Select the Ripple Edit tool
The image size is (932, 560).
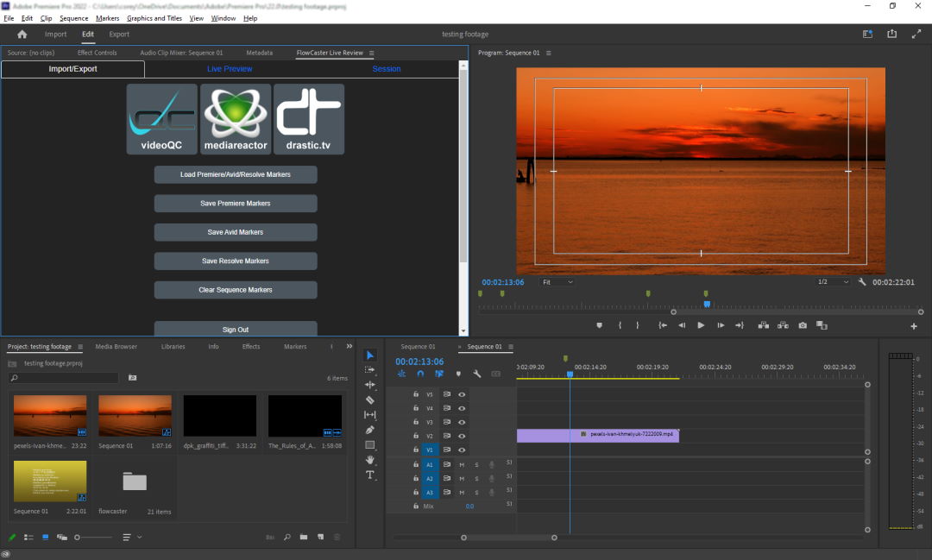(x=369, y=385)
